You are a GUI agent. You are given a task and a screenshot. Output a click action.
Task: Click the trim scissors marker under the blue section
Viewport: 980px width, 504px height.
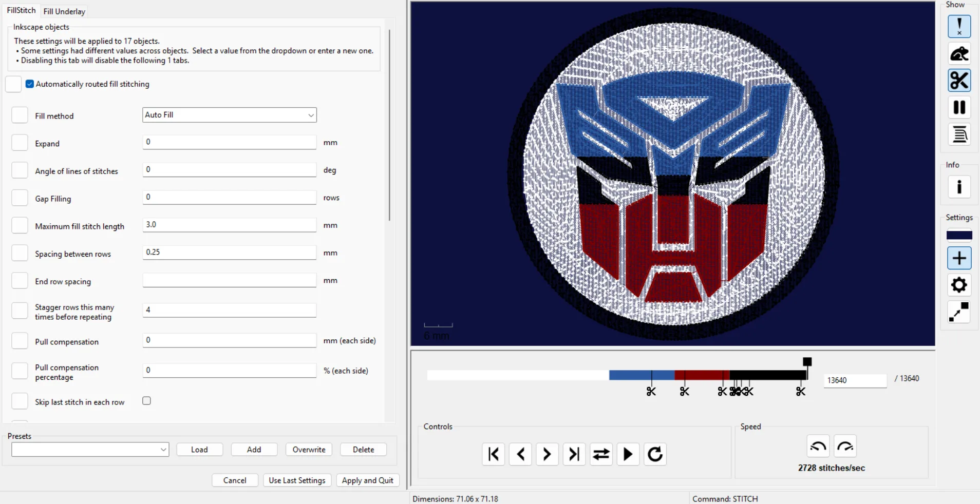[x=651, y=392]
